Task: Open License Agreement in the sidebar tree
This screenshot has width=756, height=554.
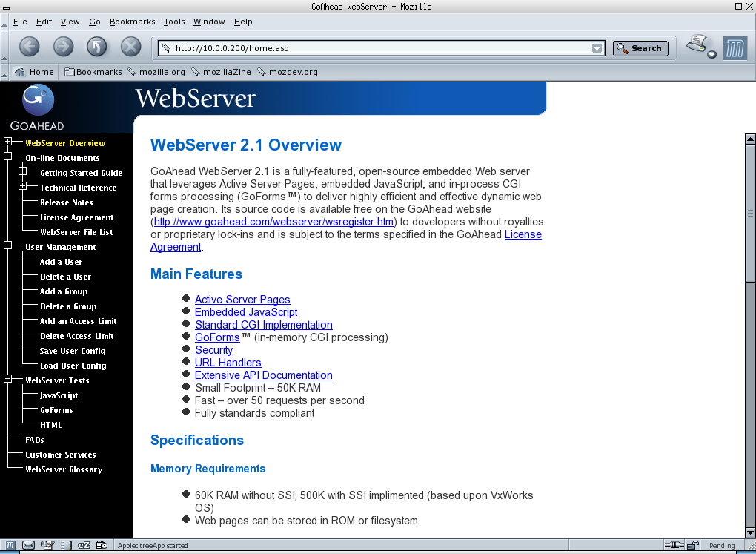Action: 76,217
